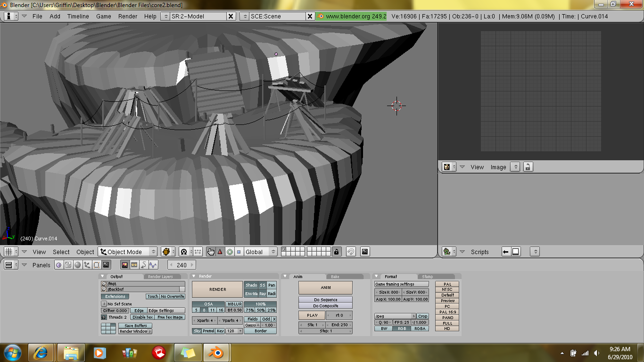This screenshot has width=644, height=362.
Task: Click the layer lock padlock icon
Action: coord(337,252)
